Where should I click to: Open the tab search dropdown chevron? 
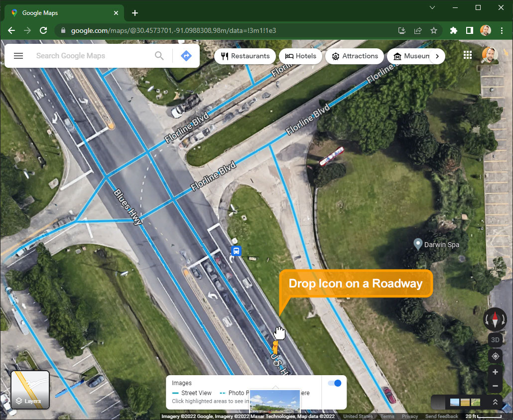point(432,7)
